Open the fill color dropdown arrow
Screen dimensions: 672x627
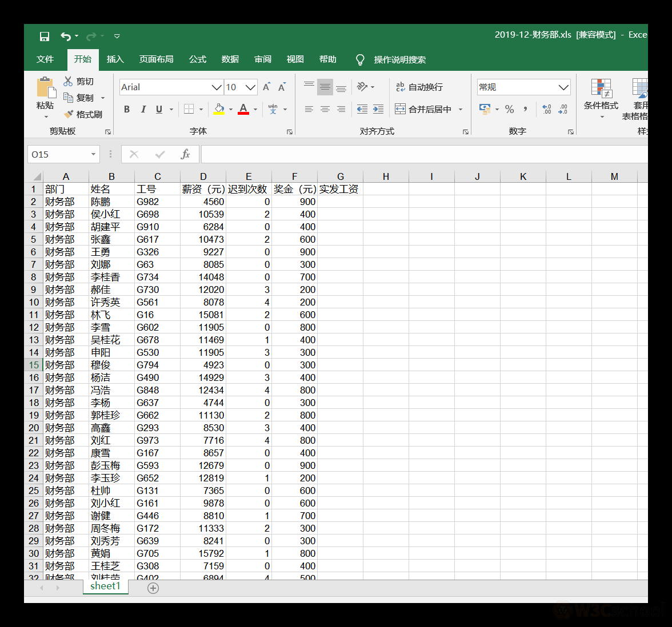pyautogui.click(x=231, y=109)
